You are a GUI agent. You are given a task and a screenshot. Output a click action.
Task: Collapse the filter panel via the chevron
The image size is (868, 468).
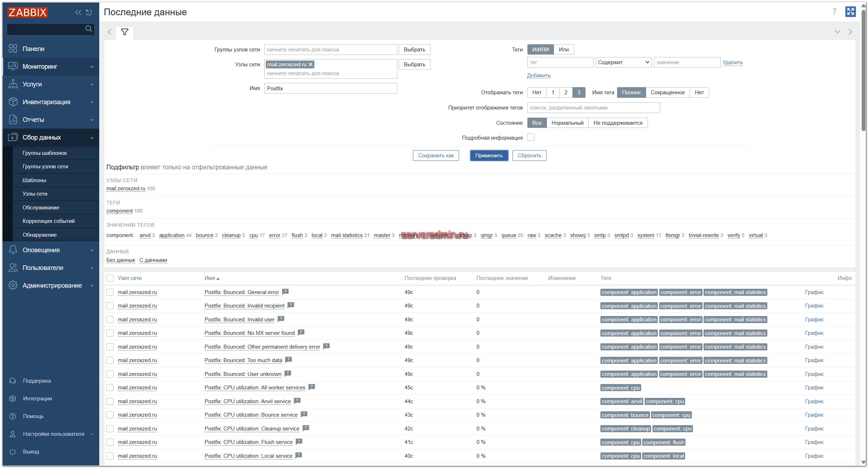(837, 32)
